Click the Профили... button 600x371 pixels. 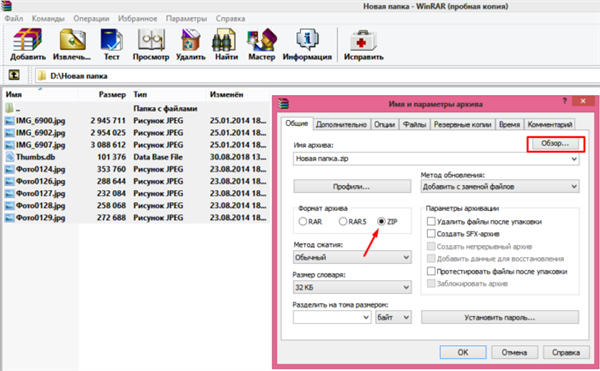tap(352, 187)
